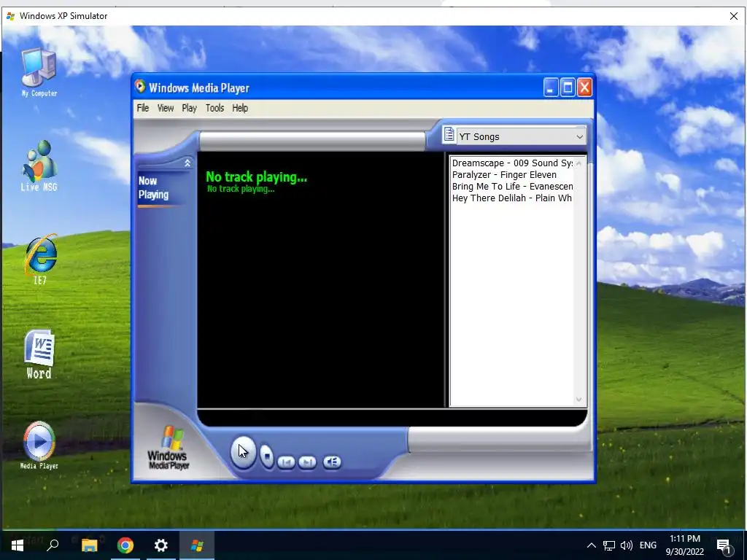This screenshot has height=560, width=747.
Task: Open the notification center icon
Action: tap(724, 546)
